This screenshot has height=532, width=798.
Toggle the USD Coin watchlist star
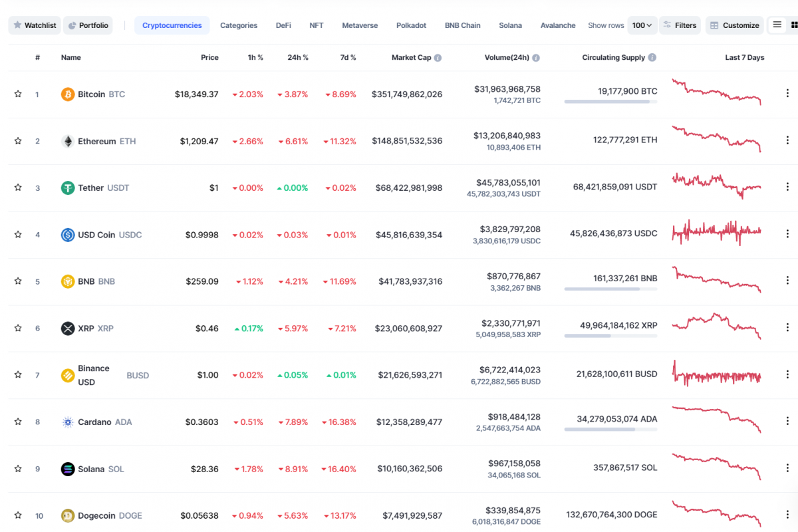[x=18, y=235]
